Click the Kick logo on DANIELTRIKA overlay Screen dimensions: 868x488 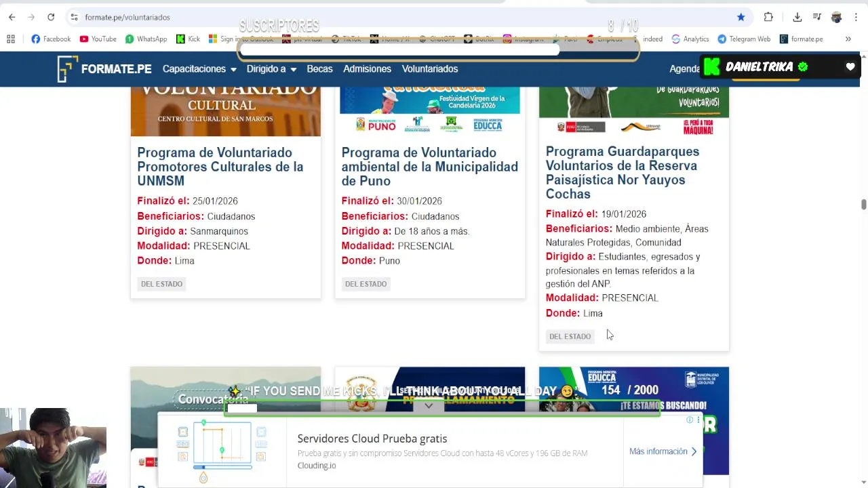coord(711,66)
